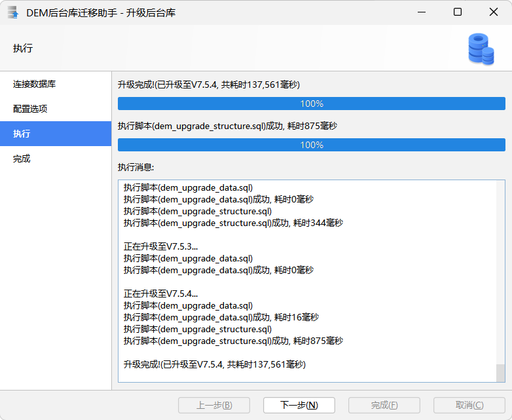This screenshot has height=420, width=512.
Task: Select the 执行 step in sidebar
Action: [56, 134]
